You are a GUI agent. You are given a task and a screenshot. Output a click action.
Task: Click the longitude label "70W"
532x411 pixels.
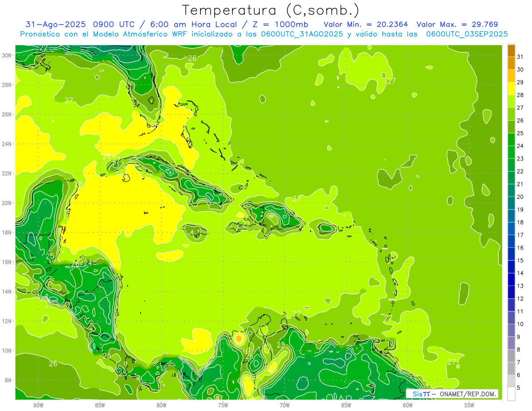point(284,405)
